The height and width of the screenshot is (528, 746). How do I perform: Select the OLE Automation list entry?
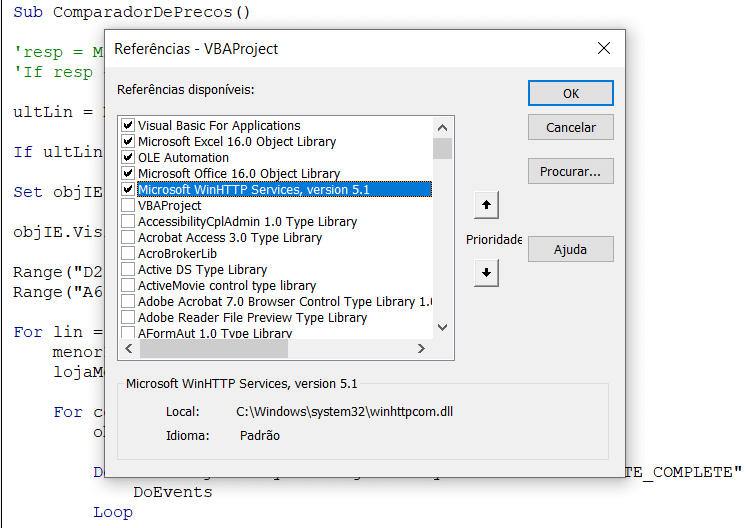click(x=183, y=157)
